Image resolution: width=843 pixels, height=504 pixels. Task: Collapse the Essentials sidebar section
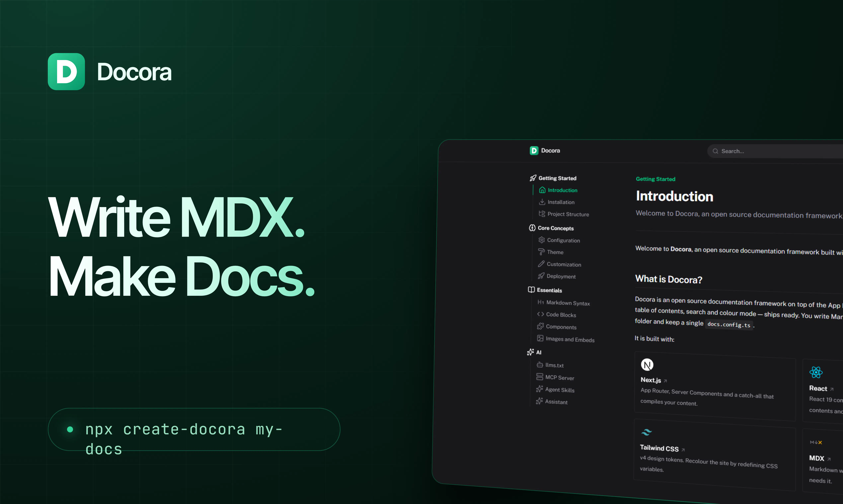pos(545,290)
